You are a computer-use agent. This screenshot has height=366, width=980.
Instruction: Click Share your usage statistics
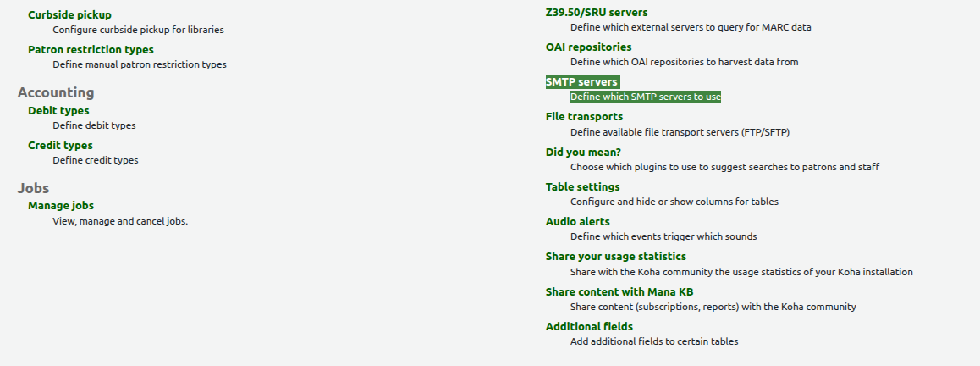point(615,256)
